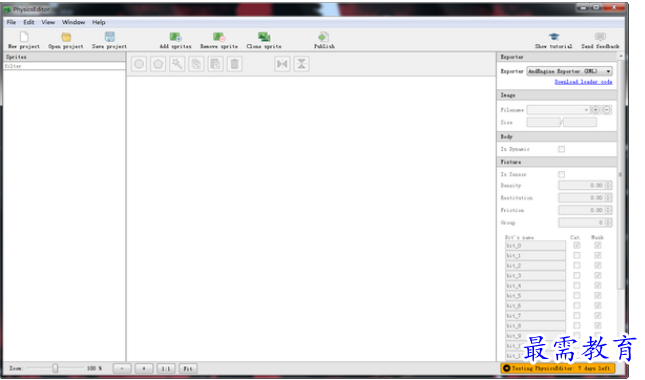Image resolution: width=645 pixels, height=380 pixels.
Task: Open the Filename combo box
Action: pos(558,110)
